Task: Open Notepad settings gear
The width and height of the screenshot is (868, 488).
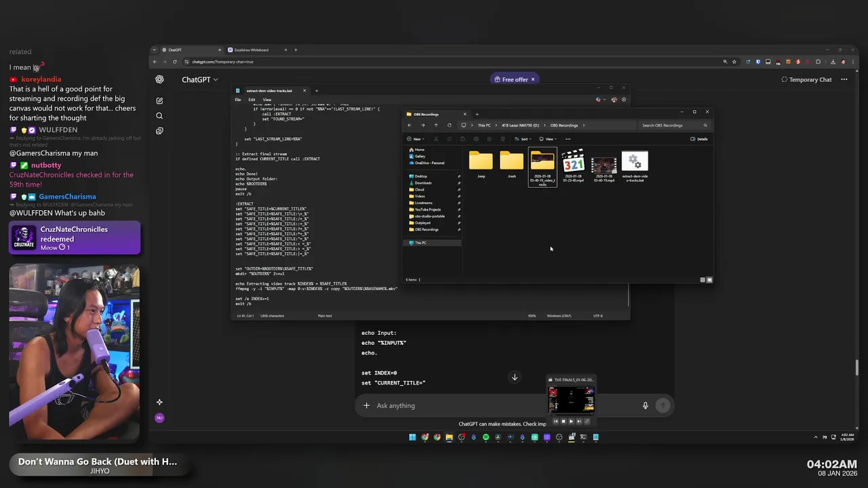Action: click(x=624, y=100)
